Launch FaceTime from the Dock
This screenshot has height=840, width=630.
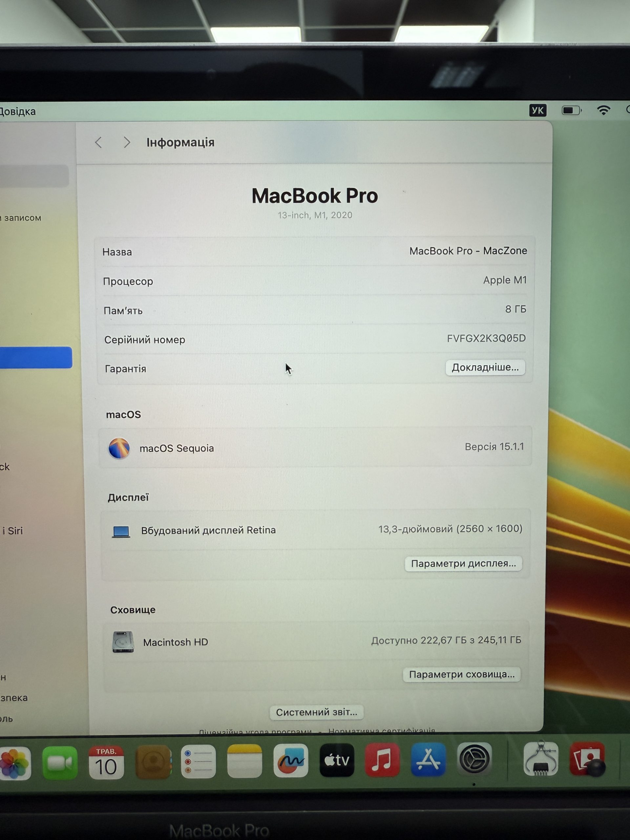click(60, 763)
